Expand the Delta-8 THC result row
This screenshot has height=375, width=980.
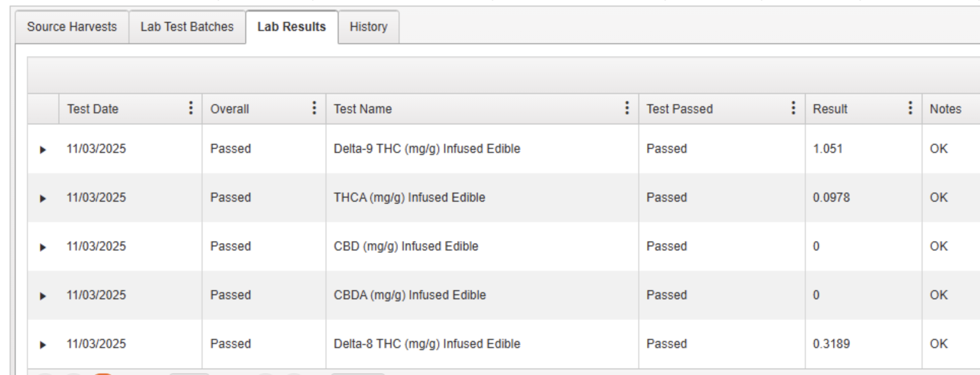tap(43, 345)
